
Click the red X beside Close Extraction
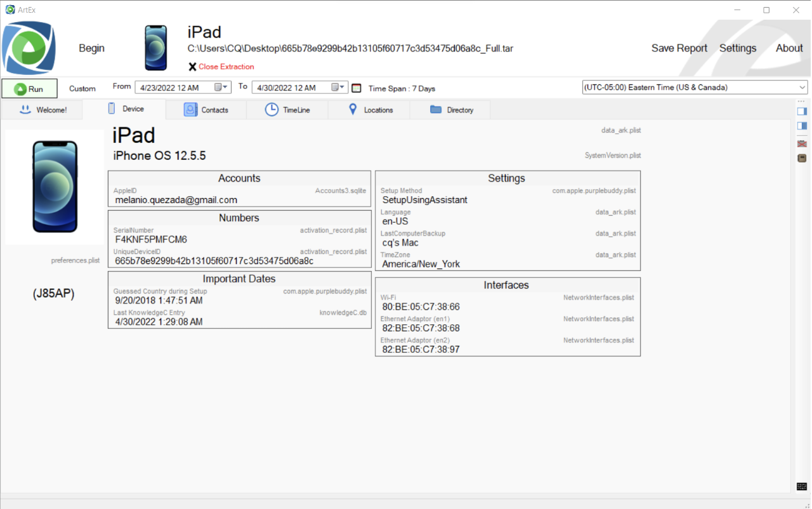click(192, 67)
